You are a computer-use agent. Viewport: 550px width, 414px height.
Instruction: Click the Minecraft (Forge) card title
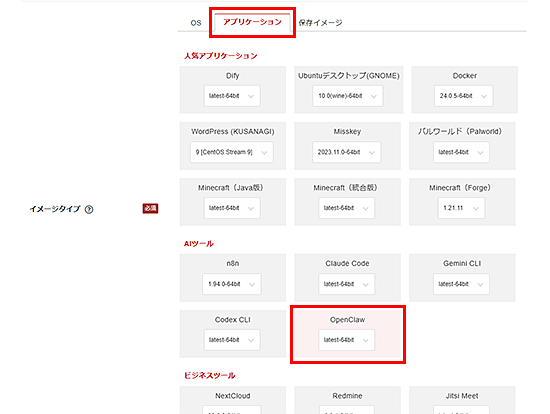(x=460, y=188)
